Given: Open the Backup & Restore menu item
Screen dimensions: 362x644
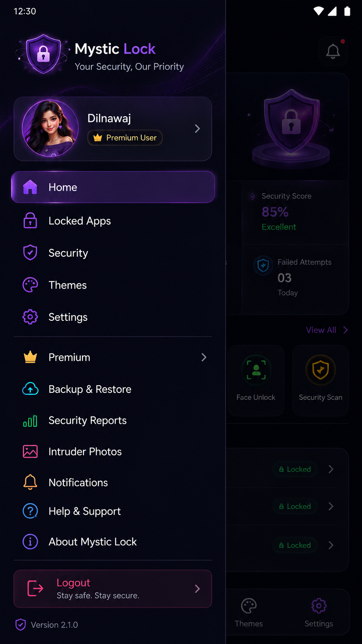Looking at the screenshot, I should click(113, 389).
